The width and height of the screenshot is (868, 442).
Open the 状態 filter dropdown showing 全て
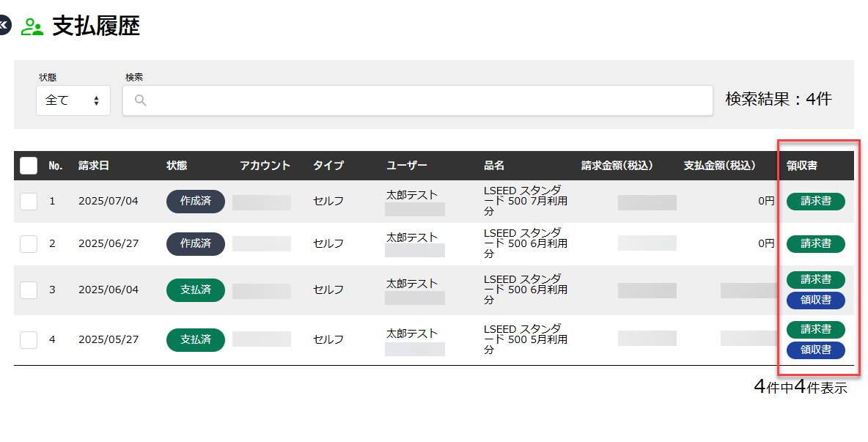pyautogui.click(x=73, y=100)
